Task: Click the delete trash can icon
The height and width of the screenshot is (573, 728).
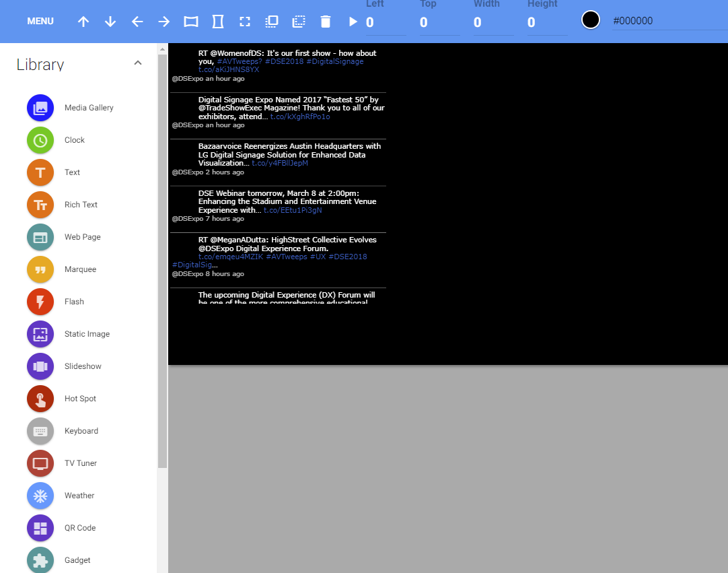Action: point(326,22)
